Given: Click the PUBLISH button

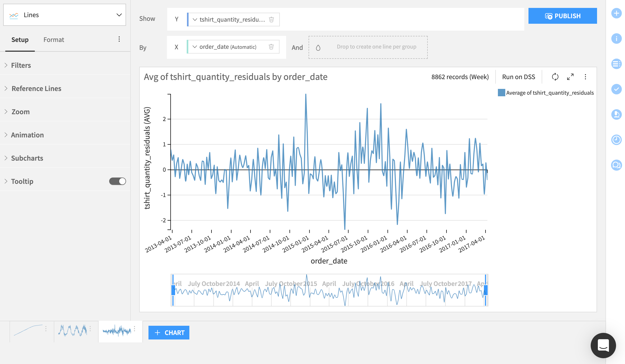Looking at the screenshot, I should [562, 16].
